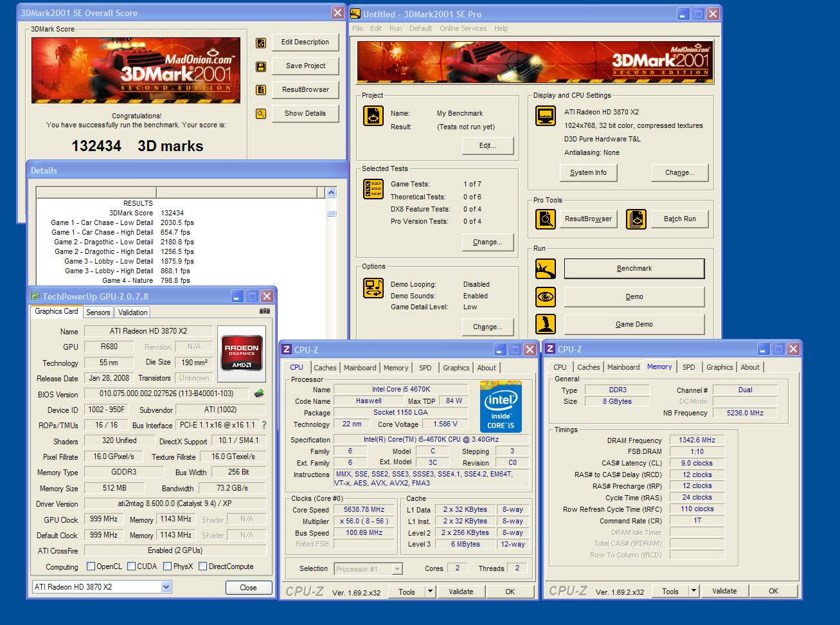Click the Bus Interface question mark icon
Image resolution: width=840 pixels, height=625 pixels.
[x=264, y=425]
